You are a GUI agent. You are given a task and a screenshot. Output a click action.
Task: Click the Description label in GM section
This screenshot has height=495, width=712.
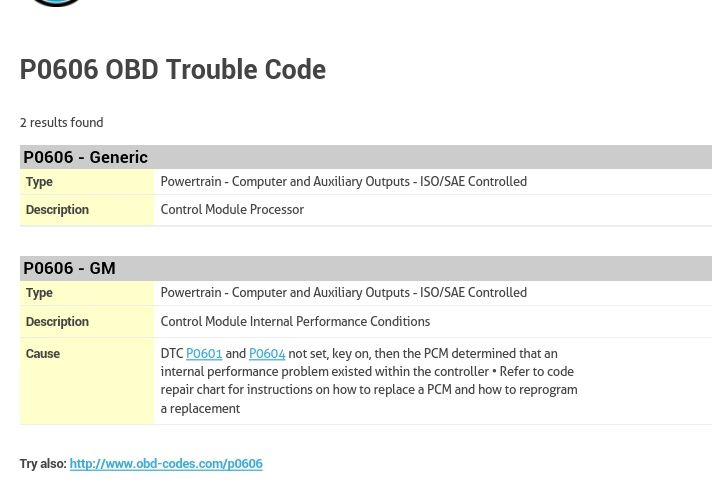tap(57, 322)
